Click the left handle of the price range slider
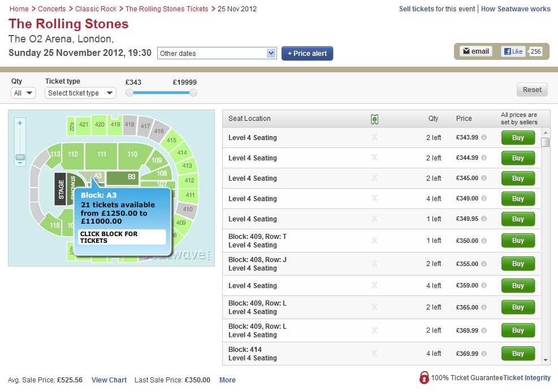The width and height of the screenshot is (558, 392). coord(130,93)
